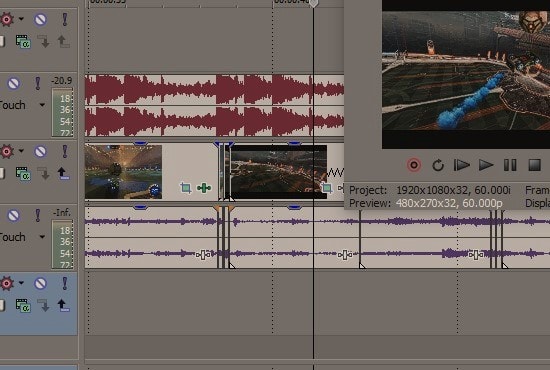Open compositing mode on the clips video track
550x370 pixels.
23,174
